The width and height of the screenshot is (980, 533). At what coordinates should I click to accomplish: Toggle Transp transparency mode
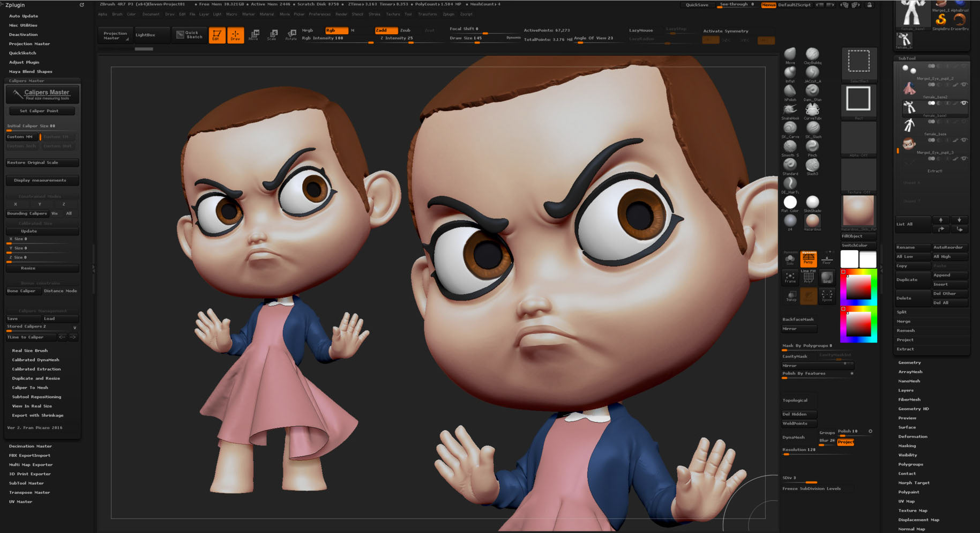[791, 295]
